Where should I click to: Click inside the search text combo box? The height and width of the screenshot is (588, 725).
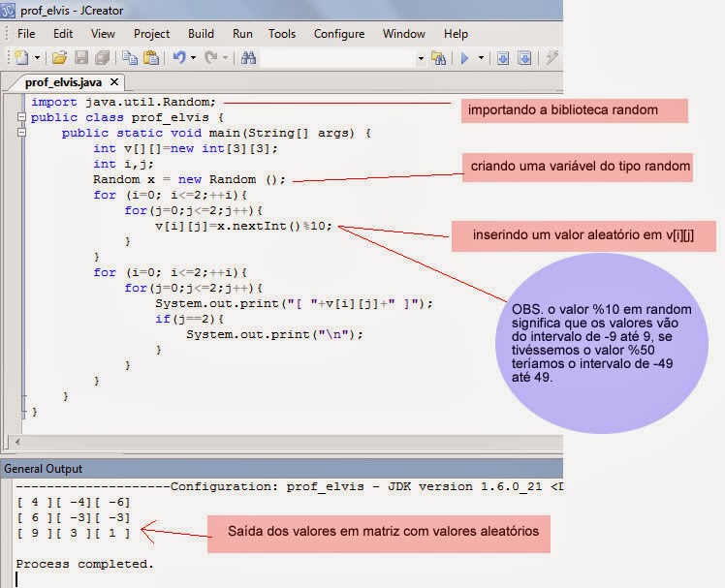click(x=337, y=58)
